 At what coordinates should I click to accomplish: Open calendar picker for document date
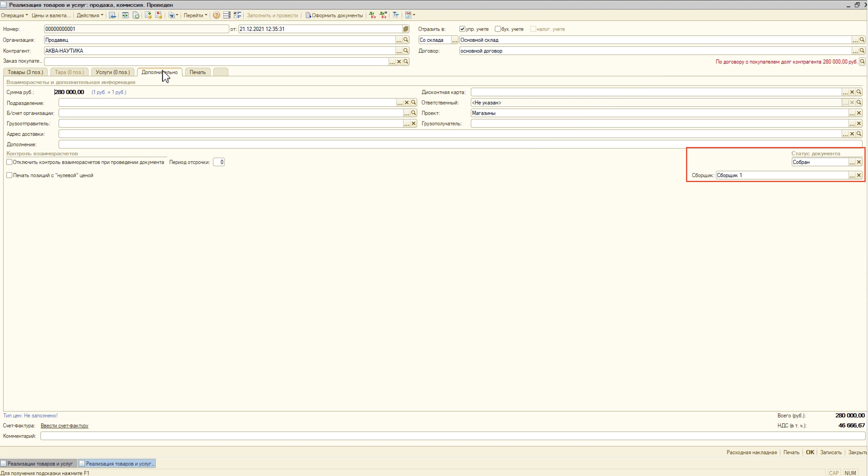click(x=406, y=29)
